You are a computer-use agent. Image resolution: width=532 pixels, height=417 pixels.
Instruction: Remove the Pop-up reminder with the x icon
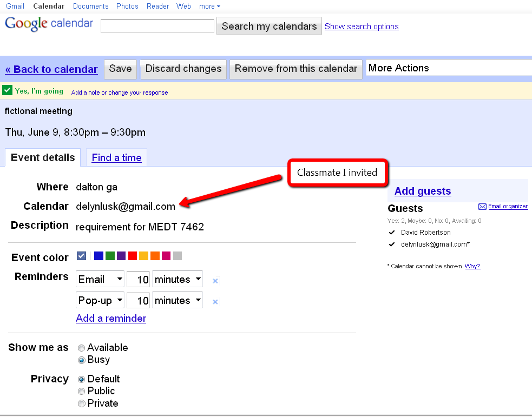215,302
